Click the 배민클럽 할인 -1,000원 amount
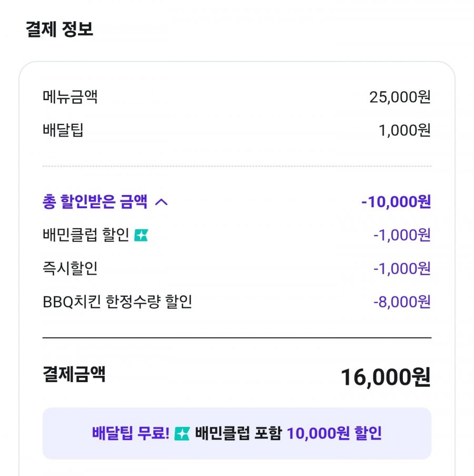 402,235
